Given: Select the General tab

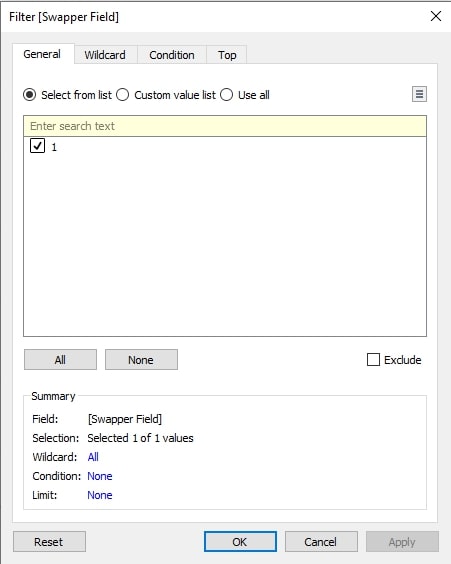Looking at the screenshot, I should pos(42,54).
